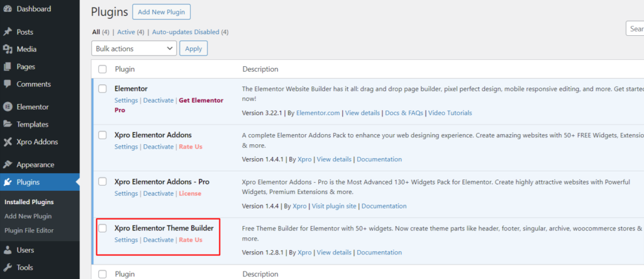The image size is (644, 279).
Task: Click the plugin search input field
Action: click(x=634, y=28)
